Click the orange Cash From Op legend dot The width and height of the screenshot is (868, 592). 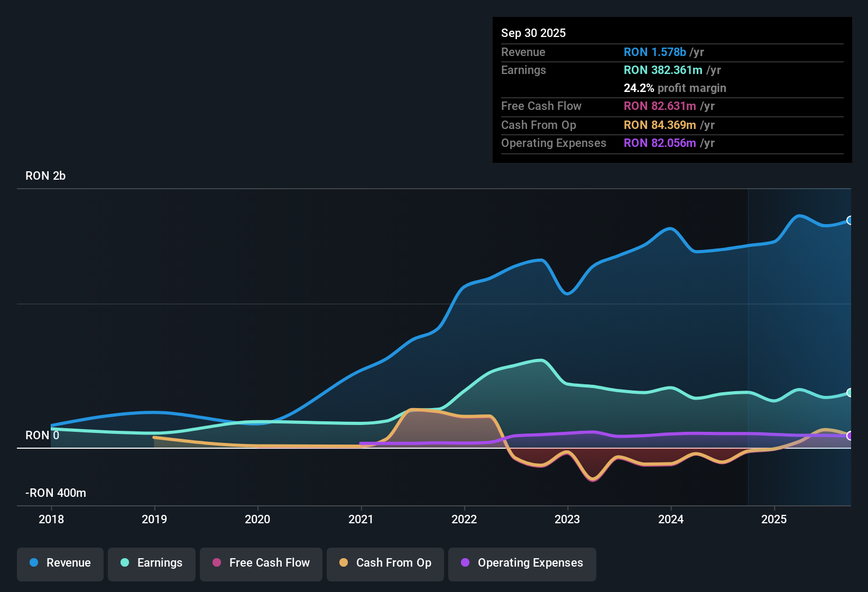[x=344, y=563]
